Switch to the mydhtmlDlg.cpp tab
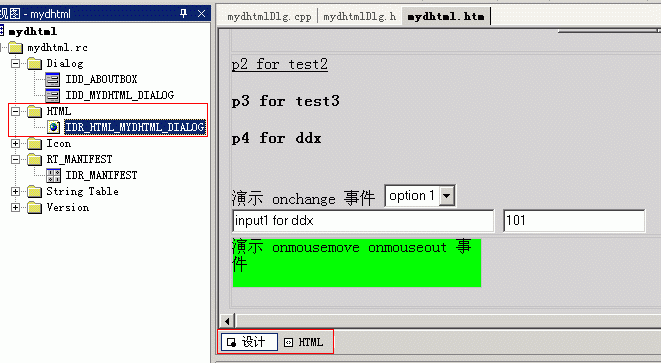The width and height of the screenshot is (661, 363). (x=269, y=16)
